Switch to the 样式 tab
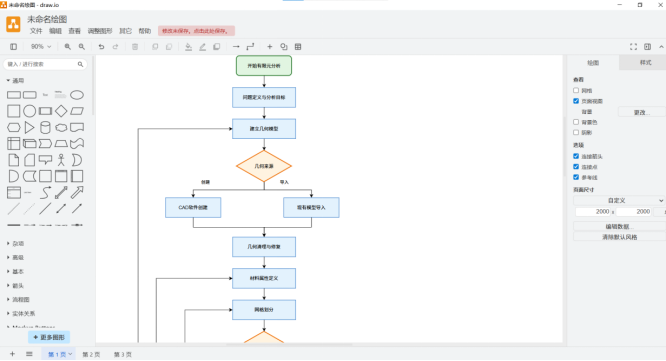 [x=645, y=63]
